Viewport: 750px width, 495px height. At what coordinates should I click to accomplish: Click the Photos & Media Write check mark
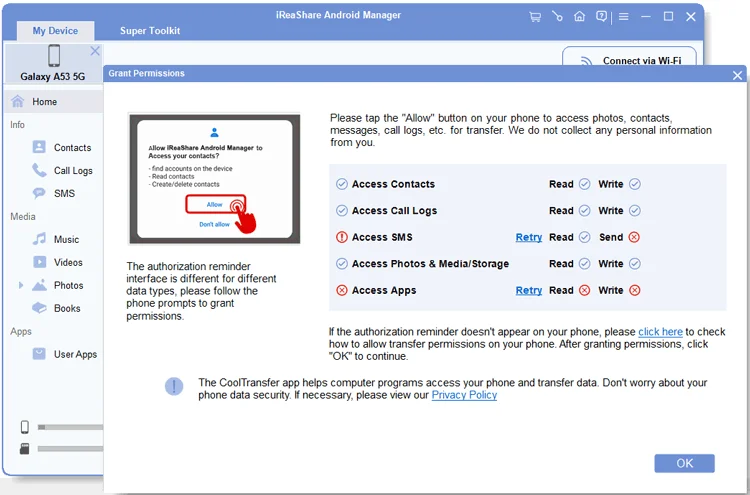(x=635, y=264)
